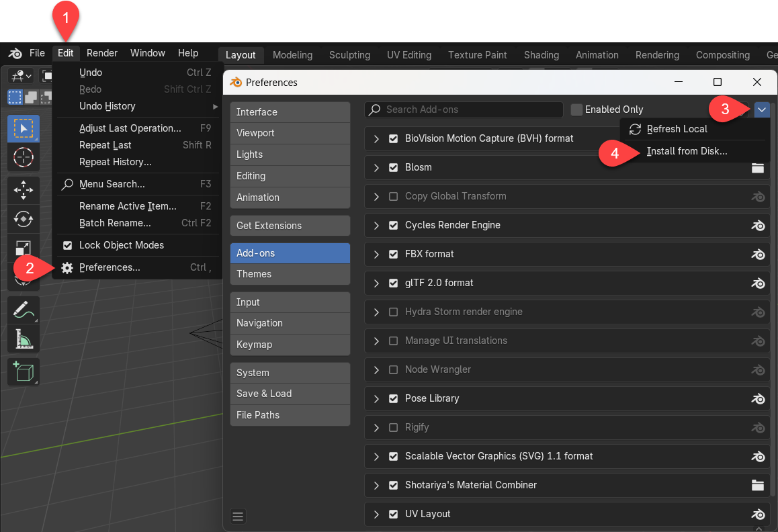The height and width of the screenshot is (532, 778).
Task: Select the Scale tool
Action: [x=24, y=247]
